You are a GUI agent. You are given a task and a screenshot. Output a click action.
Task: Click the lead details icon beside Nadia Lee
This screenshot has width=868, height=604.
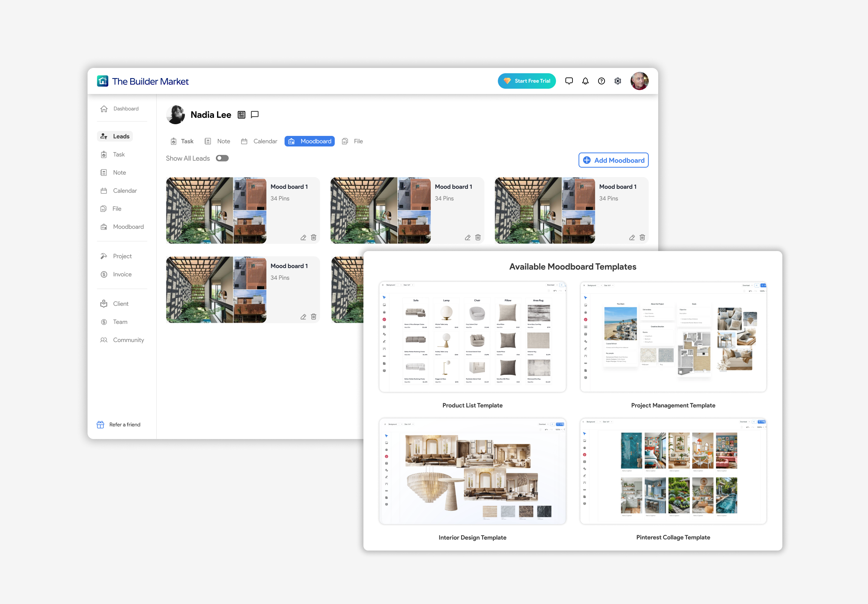coord(241,115)
